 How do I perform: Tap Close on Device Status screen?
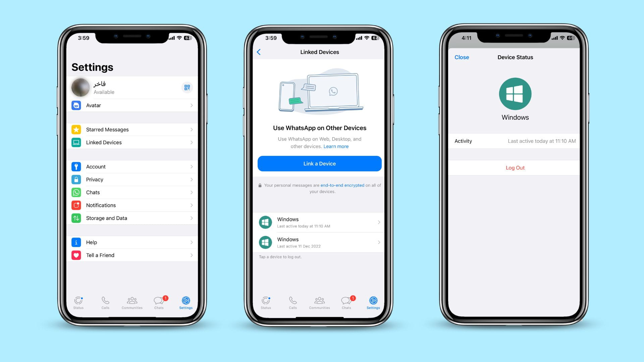(461, 57)
